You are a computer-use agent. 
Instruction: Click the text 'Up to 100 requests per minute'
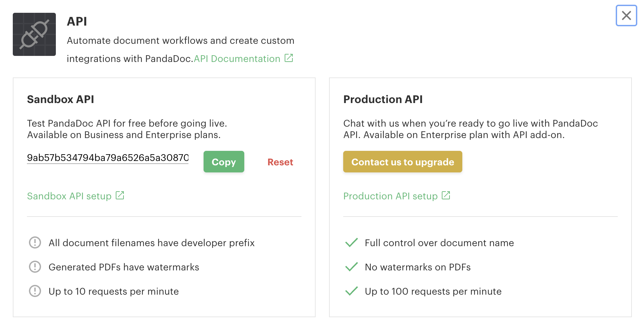point(433,291)
